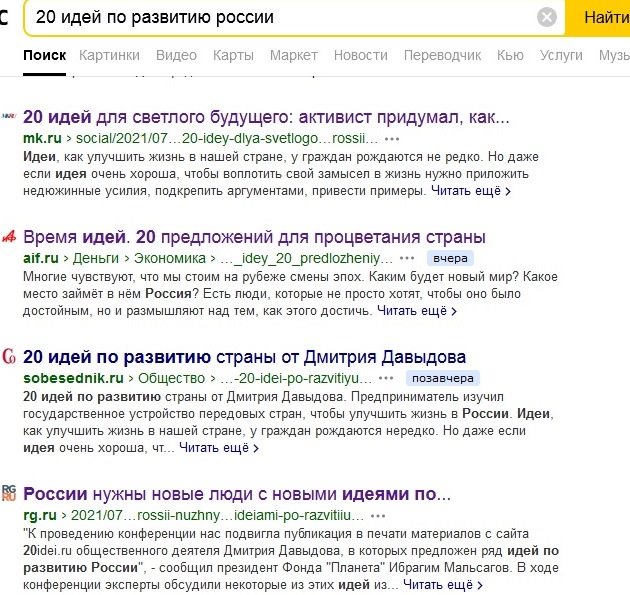The image size is (630, 595).
Task: Click the yellow Найти search button
Action: point(598,18)
